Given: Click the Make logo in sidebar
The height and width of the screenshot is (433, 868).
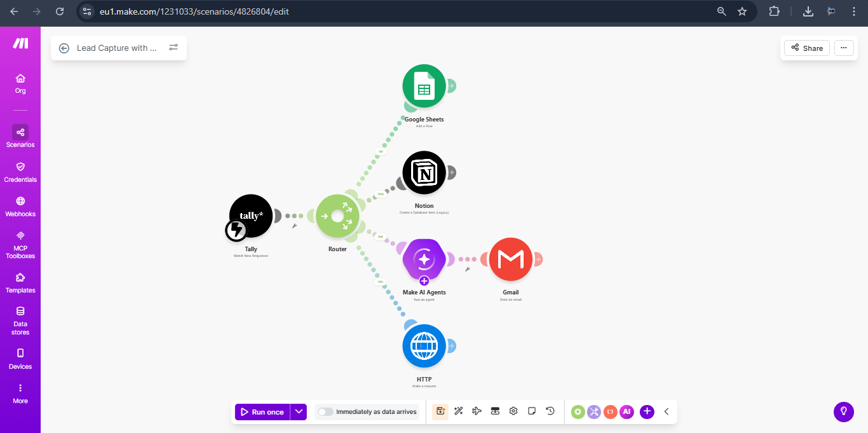Looking at the screenshot, I should point(20,43).
